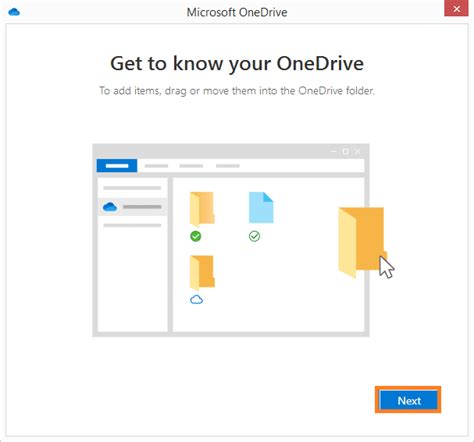Click the 'Microsoft OneDrive' window title
The width and height of the screenshot is (474, 442).
click(237, 12)
